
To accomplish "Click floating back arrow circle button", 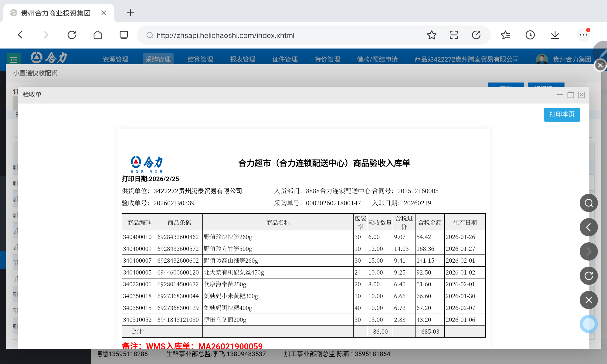I will (x=588, y=227).
